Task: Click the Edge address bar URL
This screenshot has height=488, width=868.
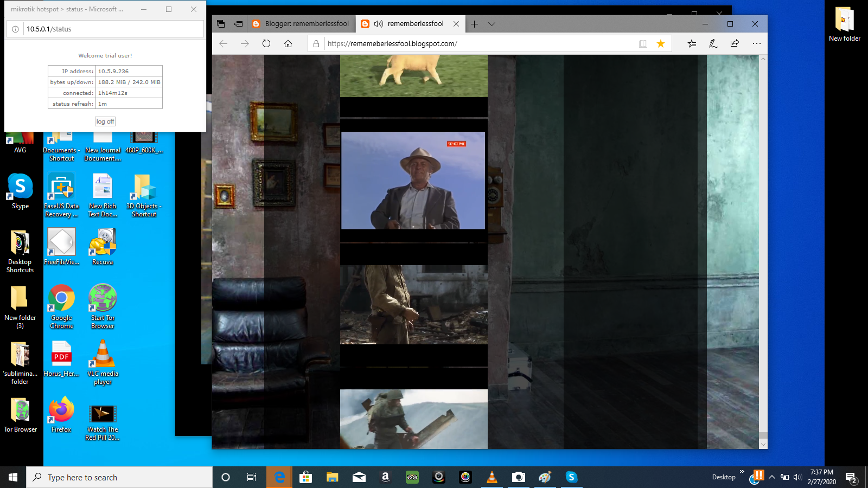Action: (x=392, y=43)
